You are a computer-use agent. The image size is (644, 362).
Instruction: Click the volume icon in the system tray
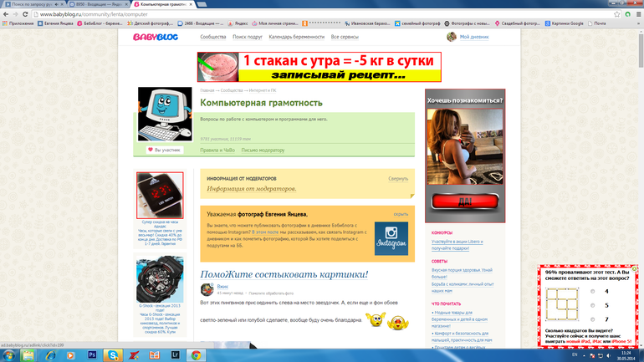(x=608, y=355)
